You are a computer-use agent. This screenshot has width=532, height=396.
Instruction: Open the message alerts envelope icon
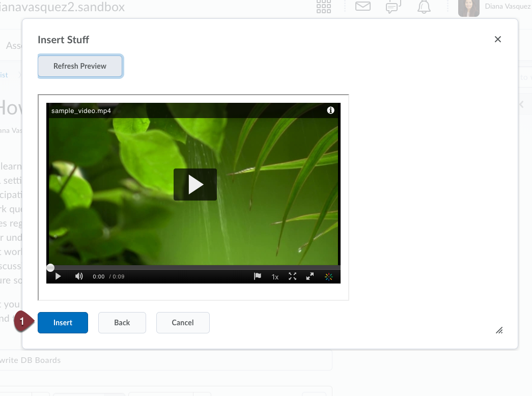tap(362, 7)
